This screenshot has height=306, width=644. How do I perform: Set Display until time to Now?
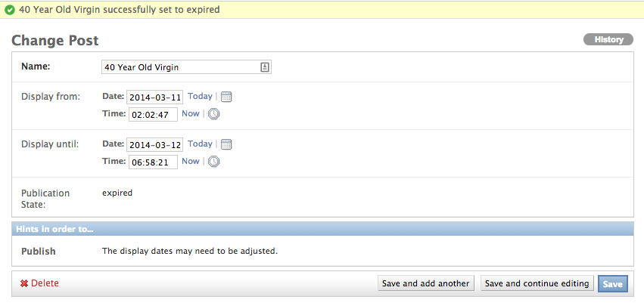pos(191,161)
